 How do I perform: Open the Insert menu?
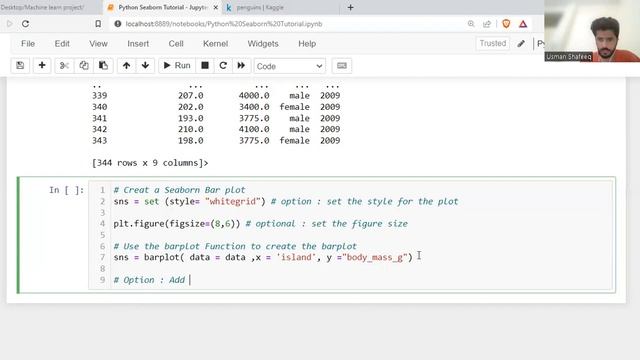coord(138,44)
